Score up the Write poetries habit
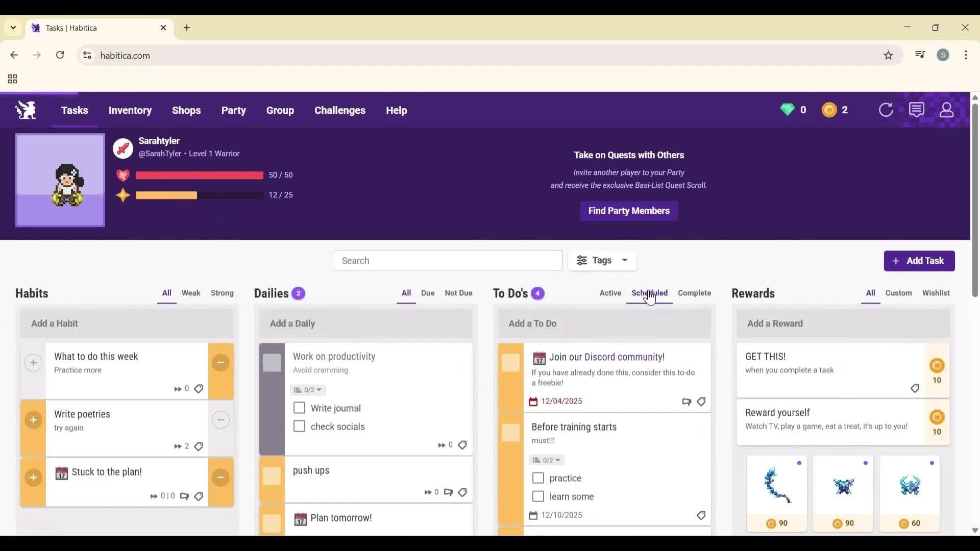The image size is (980, 551). (33, 420)
